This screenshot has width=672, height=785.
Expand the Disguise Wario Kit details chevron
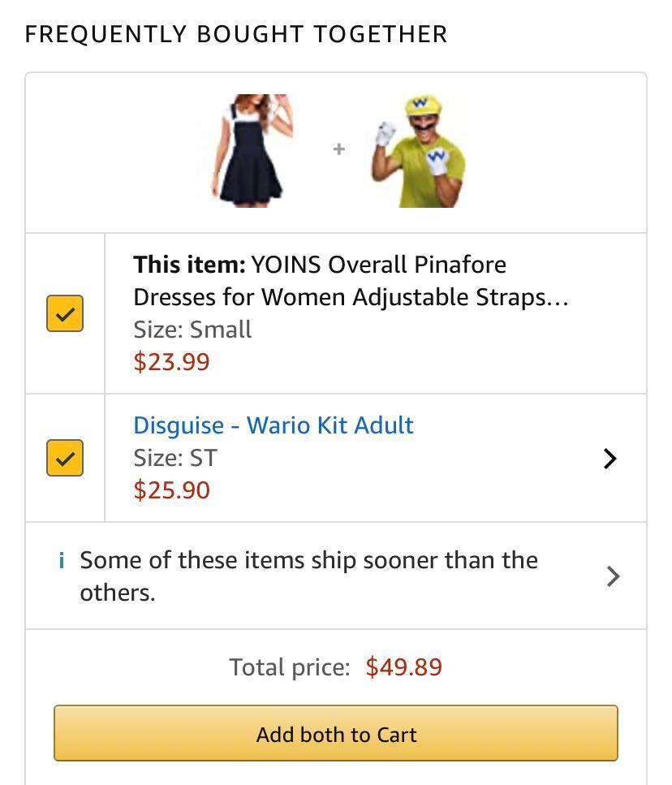tap(610, 458)
